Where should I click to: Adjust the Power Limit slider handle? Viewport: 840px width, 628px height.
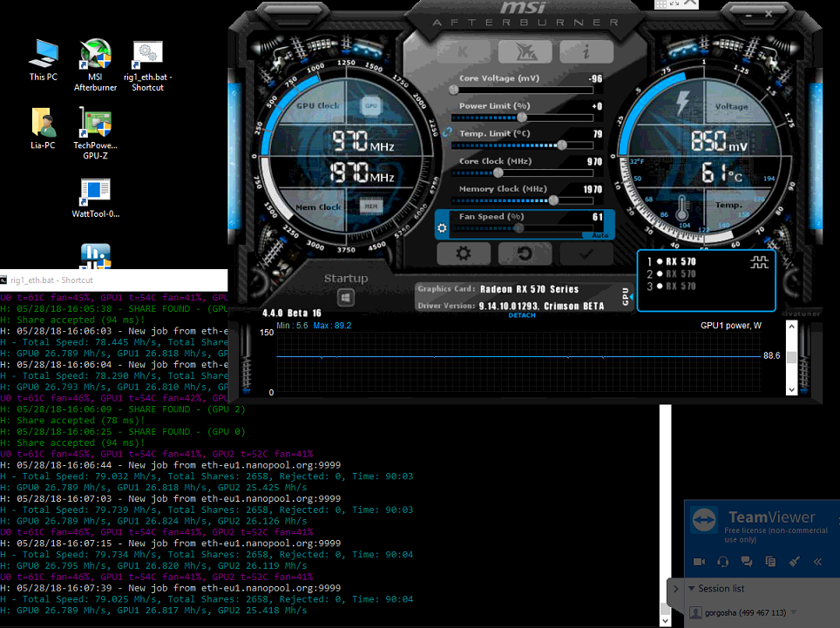click(522, 118)
